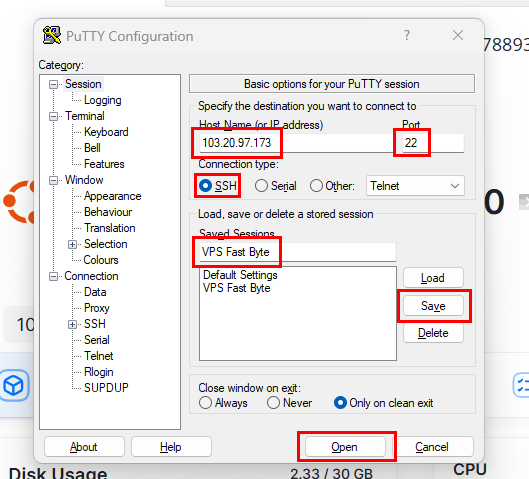Screen dimensions: 529x479
Task: Open the Features category
Action: (x=104, y=164)
